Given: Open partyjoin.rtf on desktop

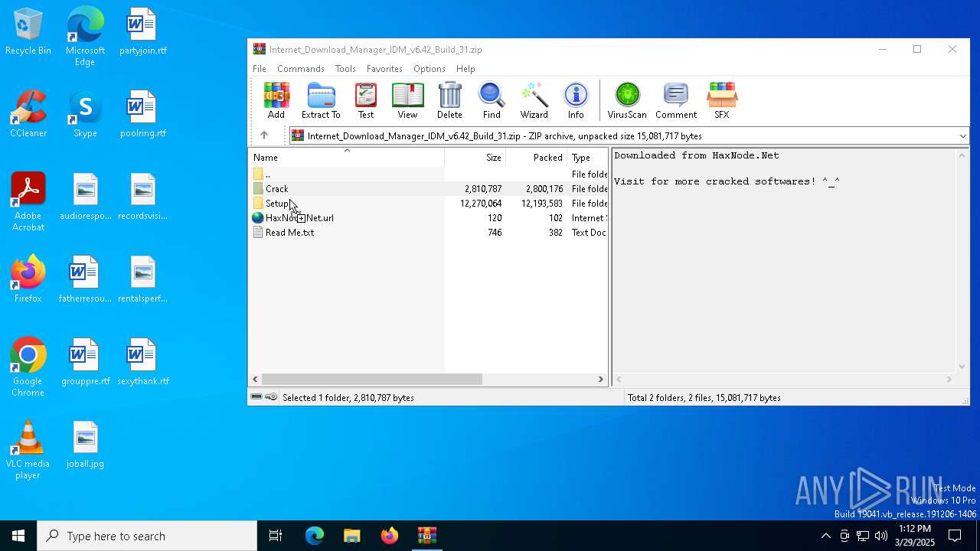Looking at the screenshot, I should point(143,32).
